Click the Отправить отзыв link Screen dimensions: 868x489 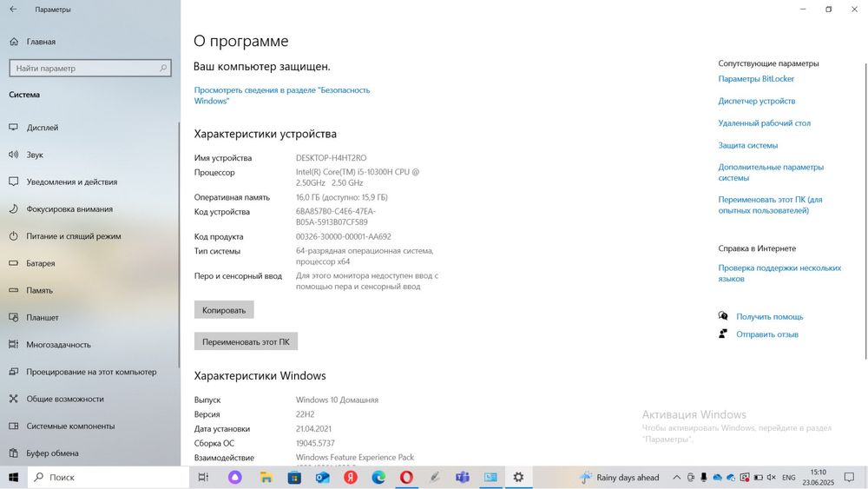[x=767, y=334]
